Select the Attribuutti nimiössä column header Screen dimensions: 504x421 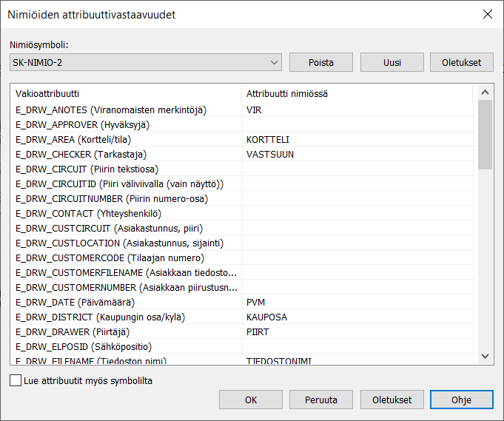(x=355, y=94)
